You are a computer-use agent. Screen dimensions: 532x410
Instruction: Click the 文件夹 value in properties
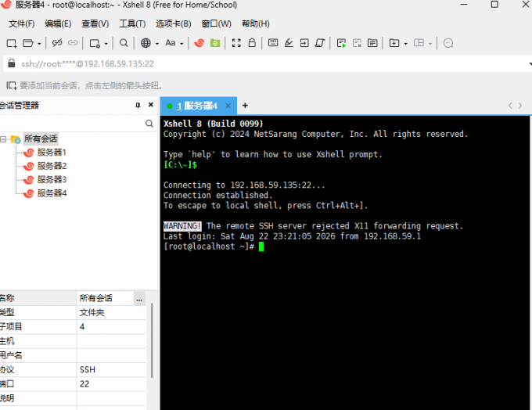coord(92,313)
